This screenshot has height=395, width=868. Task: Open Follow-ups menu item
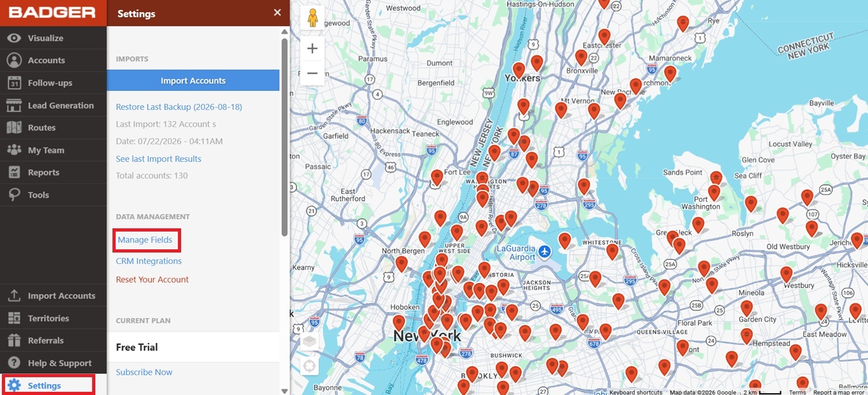(x=53, y=83)
